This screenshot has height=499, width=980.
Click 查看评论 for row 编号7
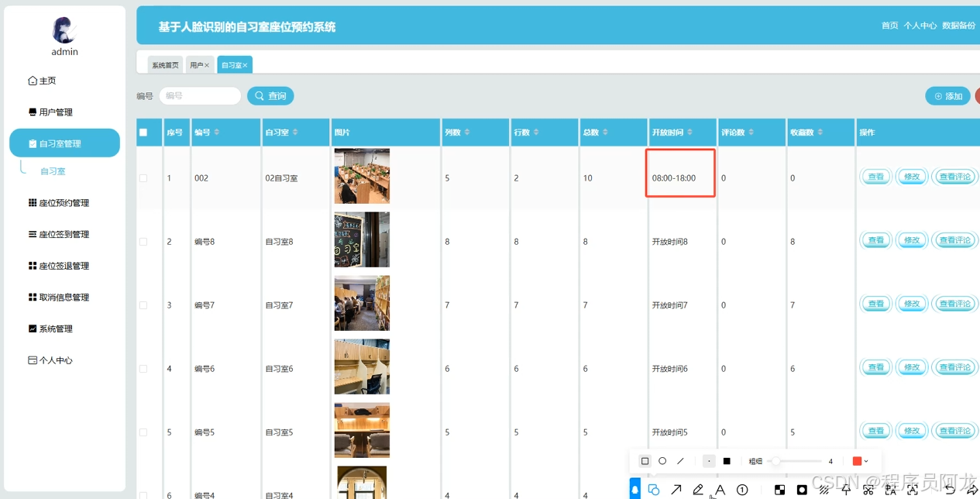click(x=954, y=304)
